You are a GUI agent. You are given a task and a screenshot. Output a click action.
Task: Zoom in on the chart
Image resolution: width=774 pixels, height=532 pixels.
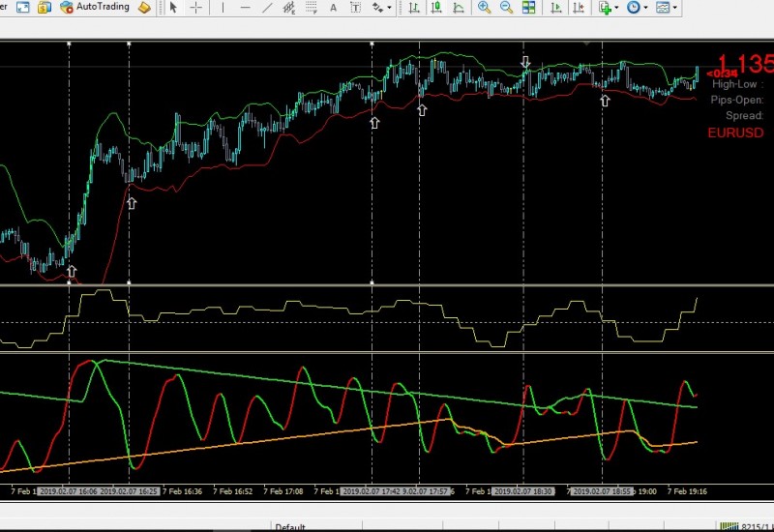(484, 8)
